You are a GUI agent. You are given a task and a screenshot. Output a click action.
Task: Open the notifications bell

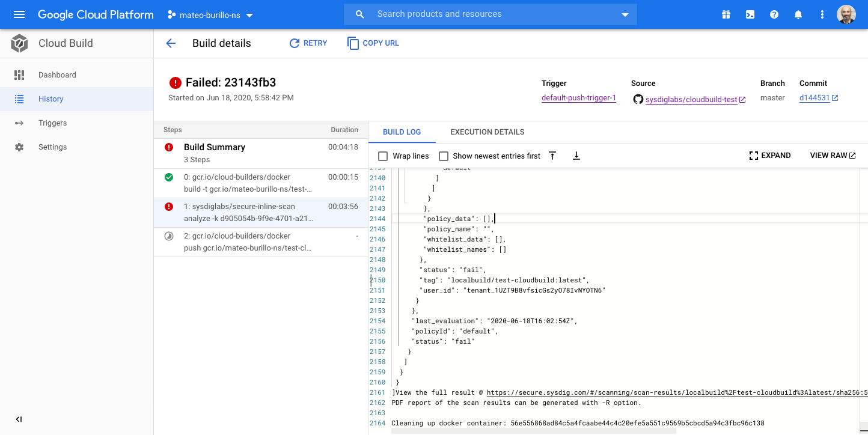coord(798,14)
